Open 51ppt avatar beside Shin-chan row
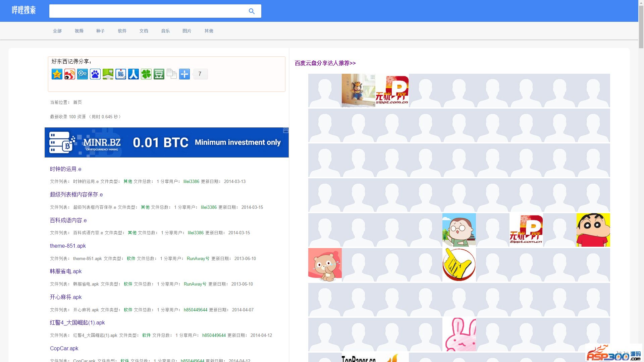 point(526,230)
